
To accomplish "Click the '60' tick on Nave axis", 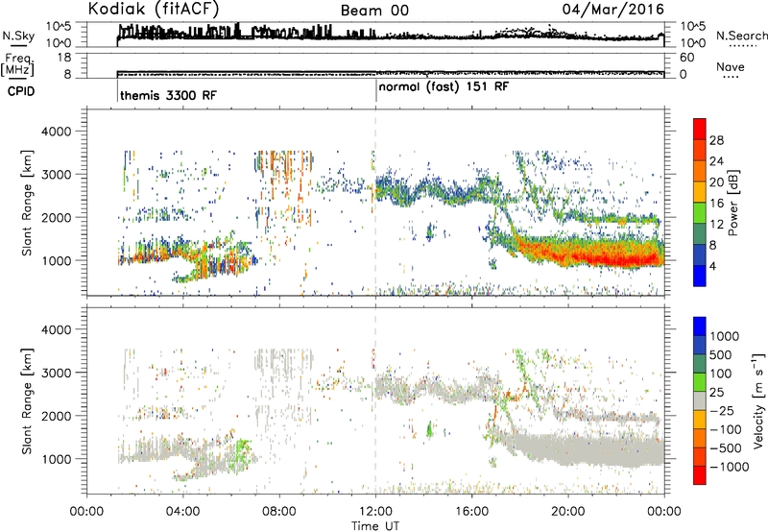I will pyautogui.click(x=687, y=58).
